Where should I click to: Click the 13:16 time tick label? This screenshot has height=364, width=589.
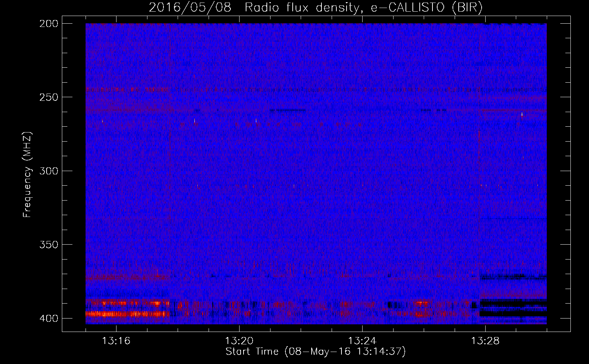(116, 341)
